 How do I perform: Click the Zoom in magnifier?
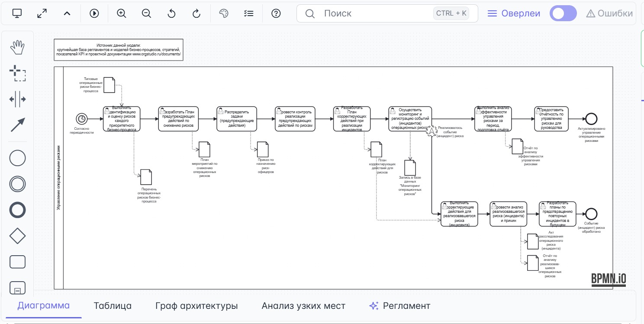point(121,13)
